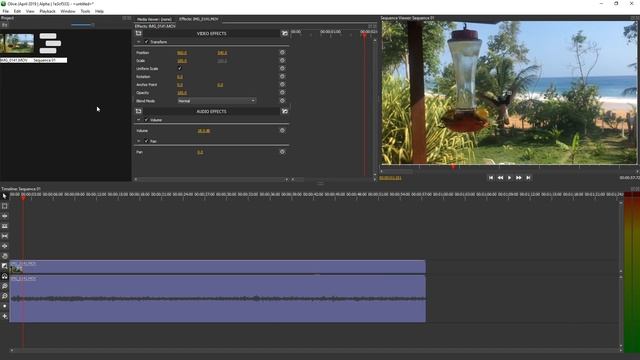Enable keyframing stopwatch for Position
This screenshot has width=640, height=360.
(x=282, y=53)
